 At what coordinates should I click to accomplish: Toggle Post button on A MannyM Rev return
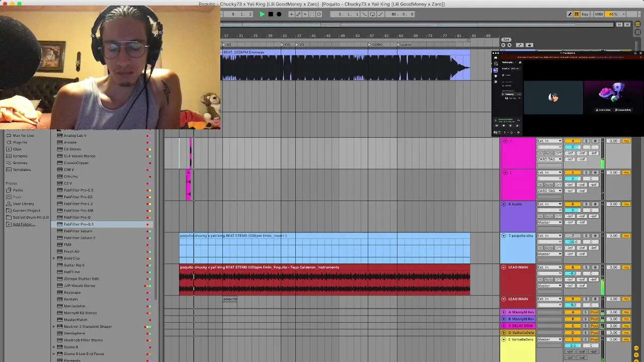click(x=595, y=312)
